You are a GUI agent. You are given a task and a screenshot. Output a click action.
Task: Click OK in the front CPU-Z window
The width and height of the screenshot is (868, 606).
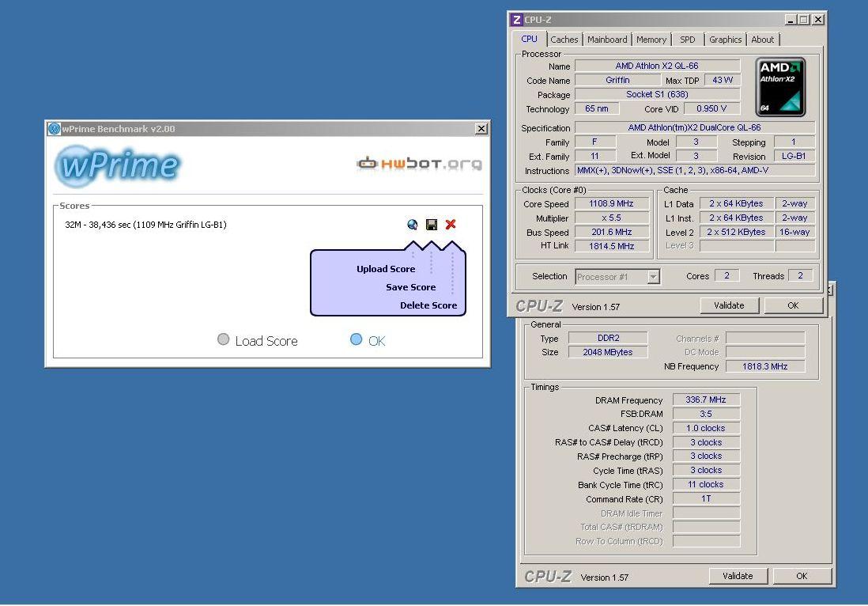[x=793, y=305]
